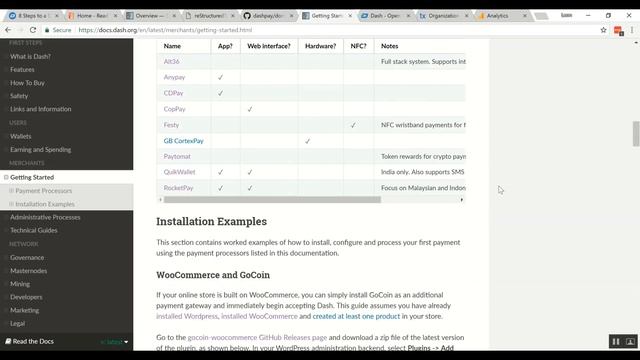The height and width of the screenshot is (360, 640).
Task: Open Earning and Spending in sidebar
Action: click(x=40, y=149)
